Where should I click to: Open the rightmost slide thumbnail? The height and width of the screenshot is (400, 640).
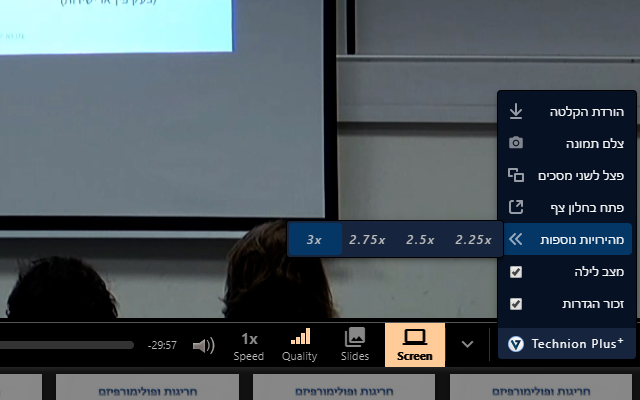click(540, 387)
